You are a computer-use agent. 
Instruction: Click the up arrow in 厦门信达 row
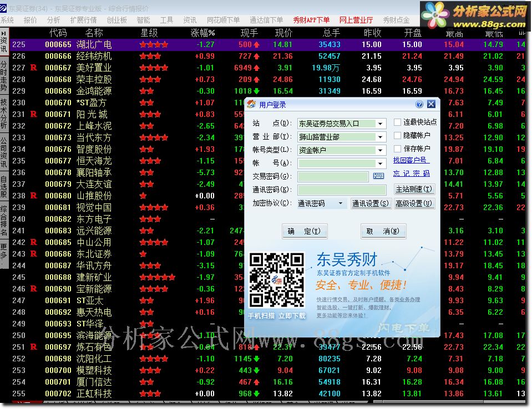click(x=256, y=382)
